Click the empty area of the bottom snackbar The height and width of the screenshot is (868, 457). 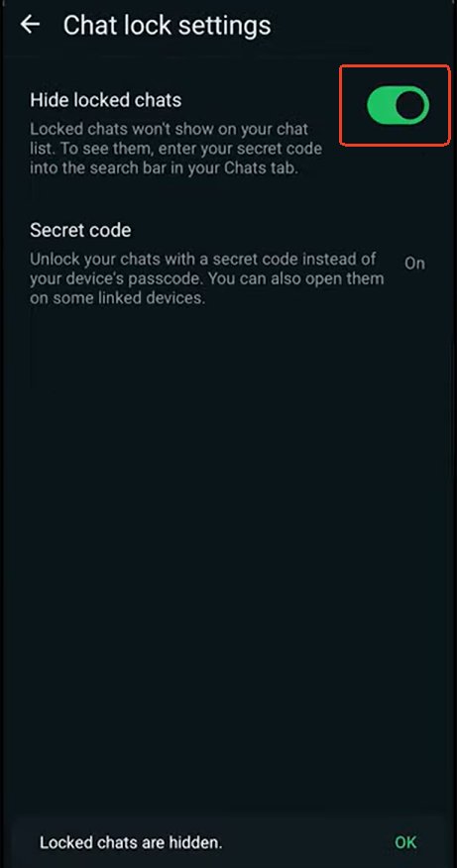click(x=307, y=842)
